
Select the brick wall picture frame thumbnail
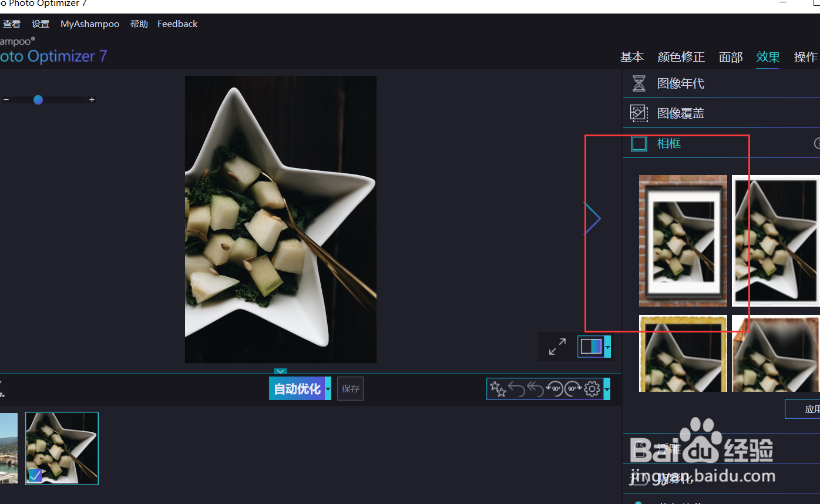pyautogui.click(x=683, y=241)
